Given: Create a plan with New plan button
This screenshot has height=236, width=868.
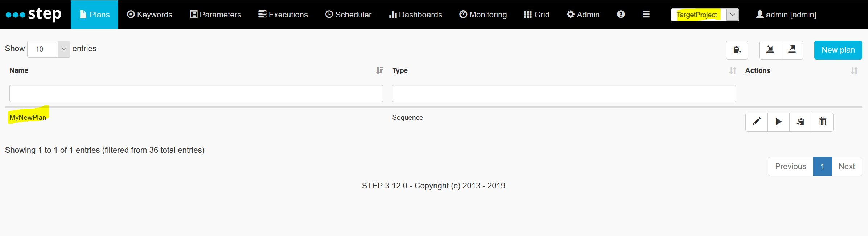Looking at the screenshot, I should click(x=838, y=50).
